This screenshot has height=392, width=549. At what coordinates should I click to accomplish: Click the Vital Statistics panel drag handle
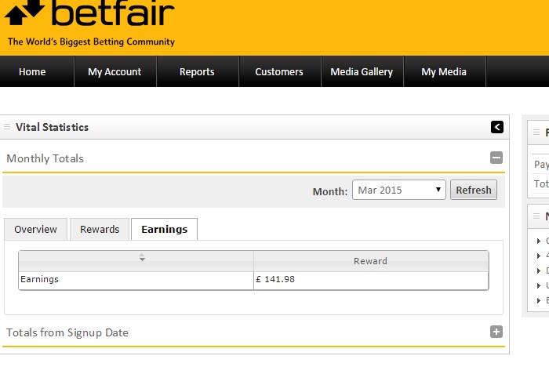click(7, 127)
